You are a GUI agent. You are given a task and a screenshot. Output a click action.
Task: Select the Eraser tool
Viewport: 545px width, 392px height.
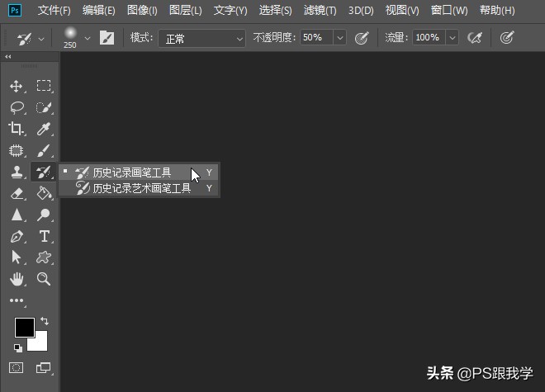click(x=17, y=193)
